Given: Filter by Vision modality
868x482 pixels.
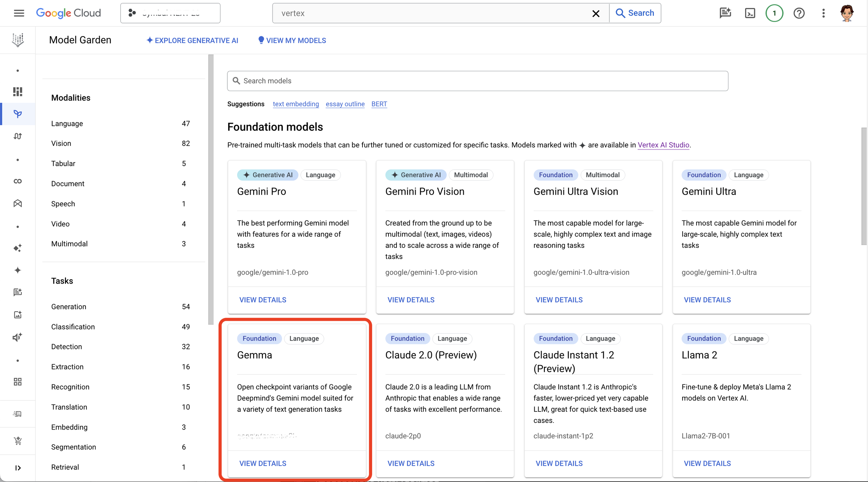Looking at the screenshot, I should pyautogui.click(x=61, y=144).
